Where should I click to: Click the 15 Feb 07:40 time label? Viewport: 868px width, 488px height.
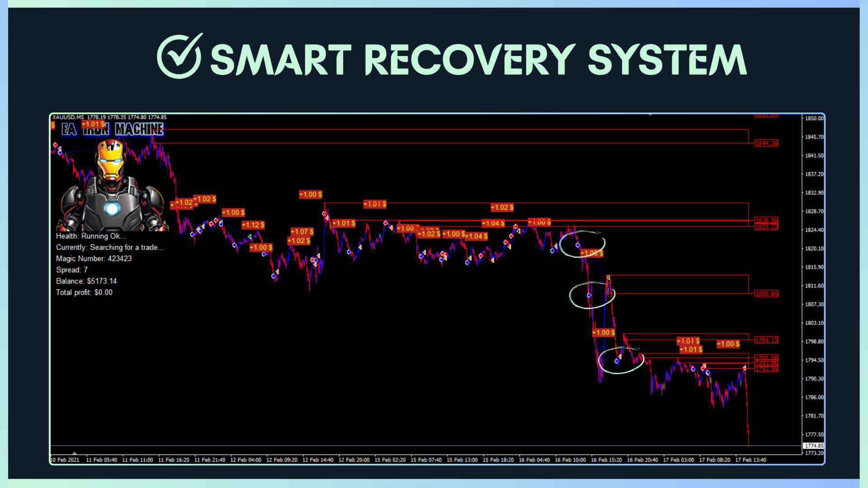point(426,460)
